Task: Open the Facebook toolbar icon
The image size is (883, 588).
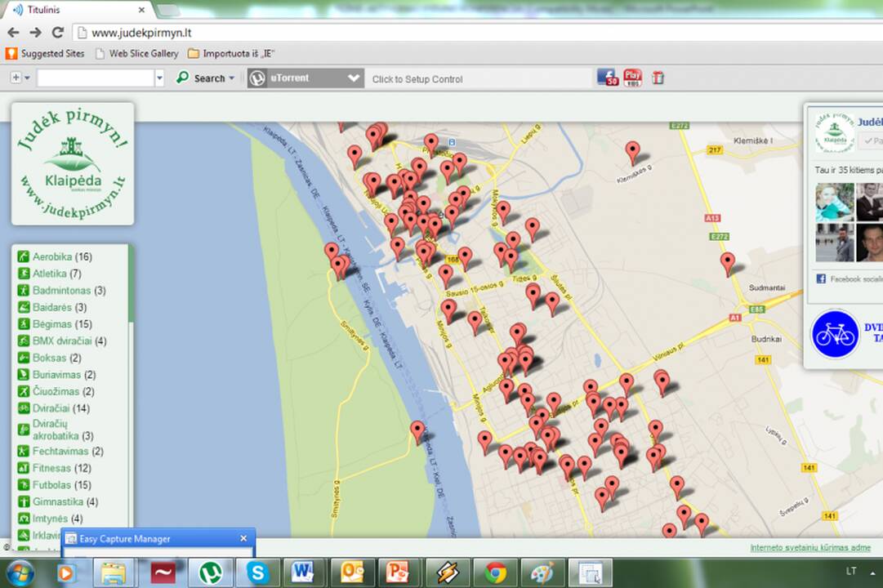Action: (x=608, y=77)
